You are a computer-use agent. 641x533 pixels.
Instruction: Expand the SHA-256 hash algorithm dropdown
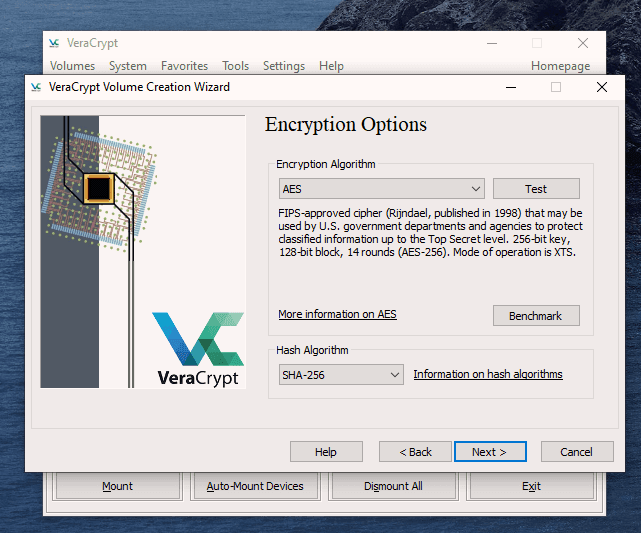coord(341,375)
